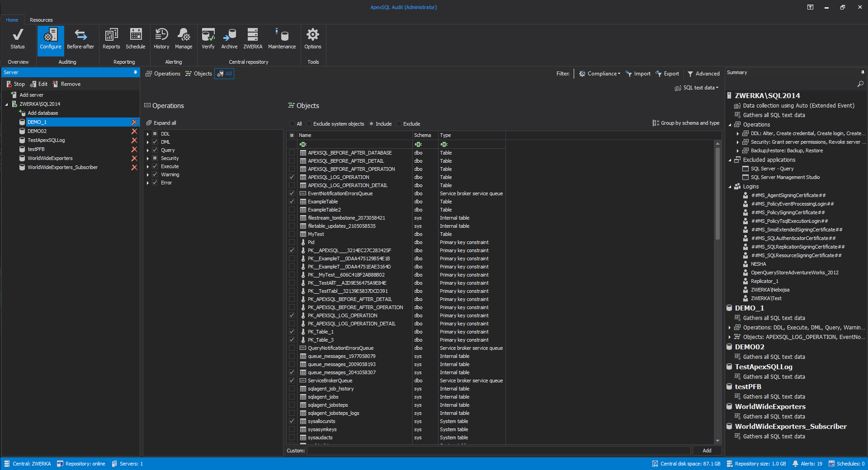
Task: Click the Add custom object button
Action: point(707,451)
